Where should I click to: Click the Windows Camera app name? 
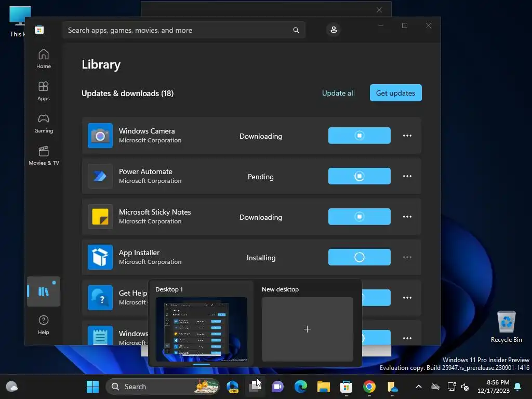point(147,131)
